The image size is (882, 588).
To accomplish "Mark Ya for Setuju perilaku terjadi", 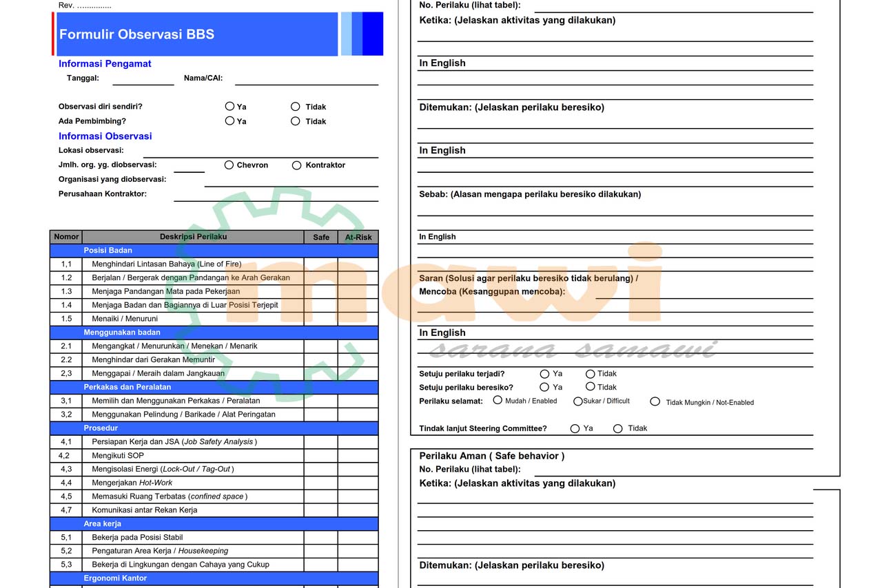I will [x=544, y=374].
